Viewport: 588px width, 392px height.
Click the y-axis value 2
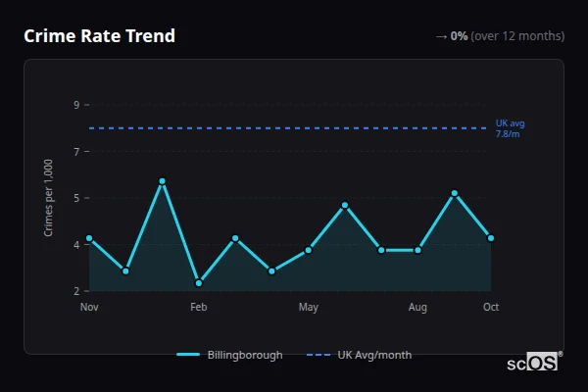(x=76, y=291)
